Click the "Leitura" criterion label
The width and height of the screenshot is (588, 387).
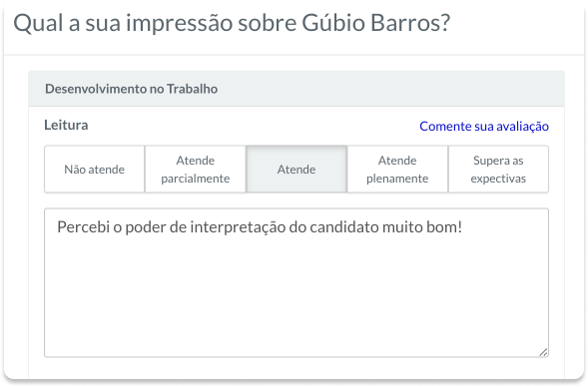coord(66,125)
